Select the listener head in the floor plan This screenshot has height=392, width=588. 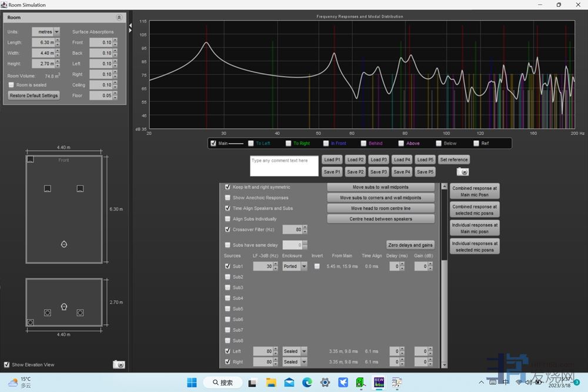tap(64, 244)
